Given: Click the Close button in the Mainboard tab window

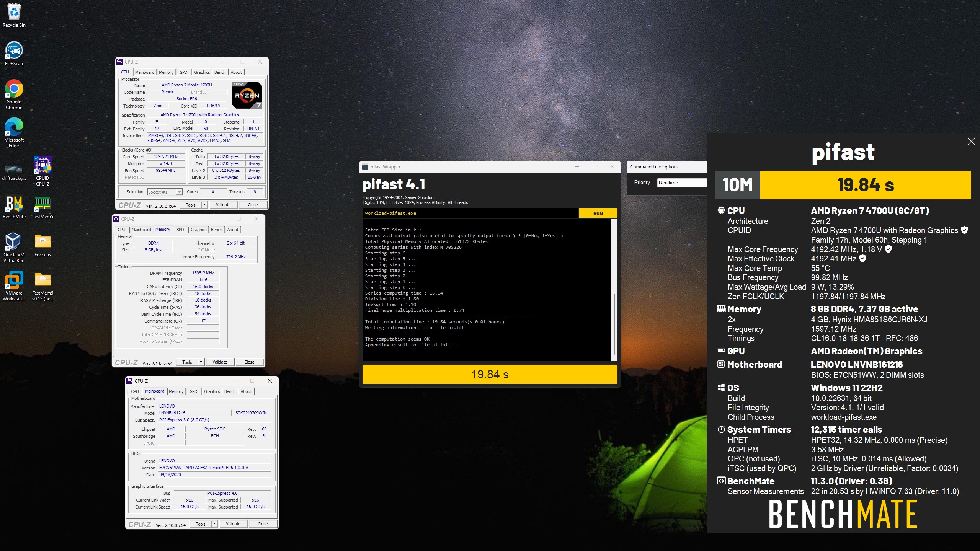Looking at the screenshot, I should [263, 524].
